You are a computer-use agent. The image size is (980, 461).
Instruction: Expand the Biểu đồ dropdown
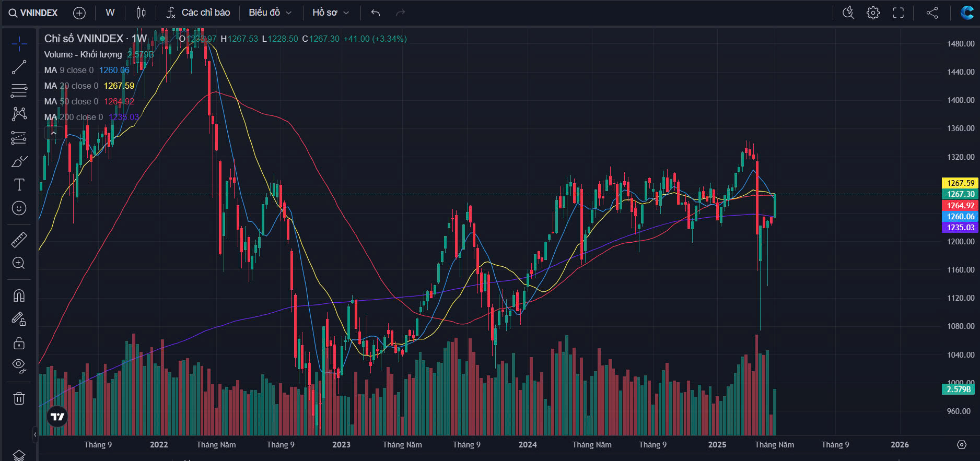(x=270, y=13)
